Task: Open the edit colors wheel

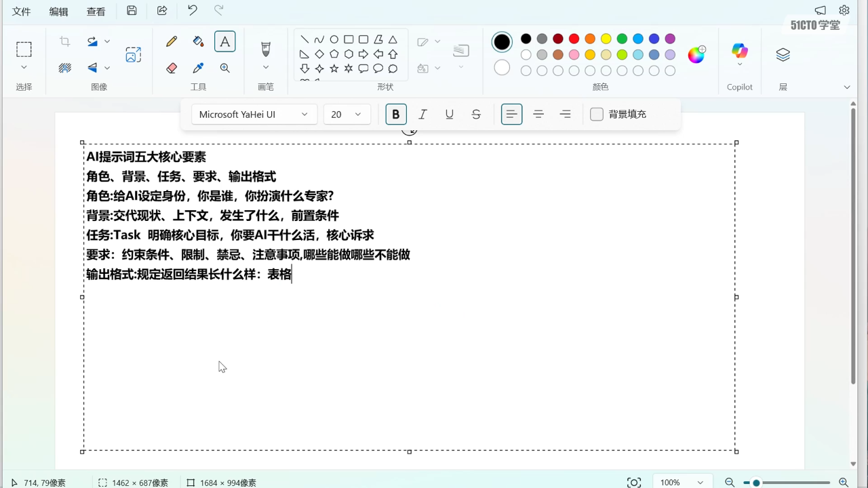Action: 696,55
